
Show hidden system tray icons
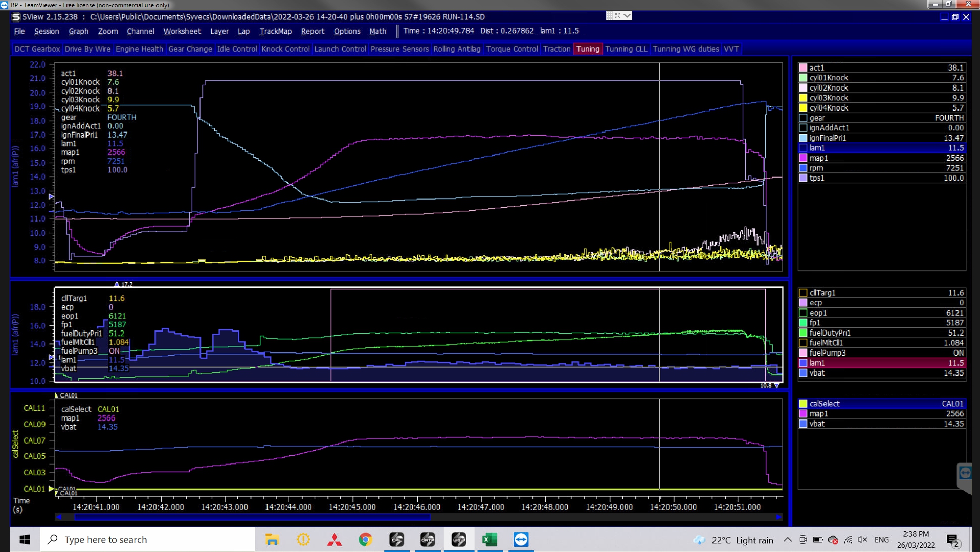pyautogui.click(x=787, y=540)
